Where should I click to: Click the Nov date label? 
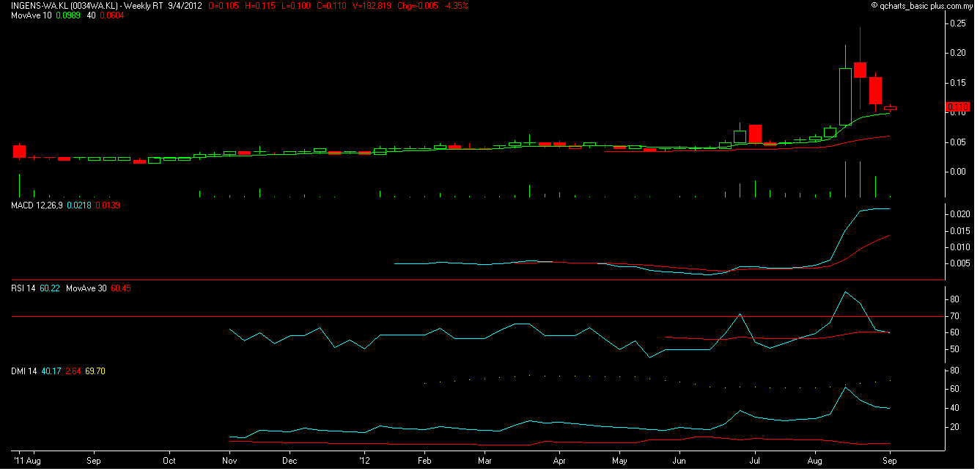point(230,462)
